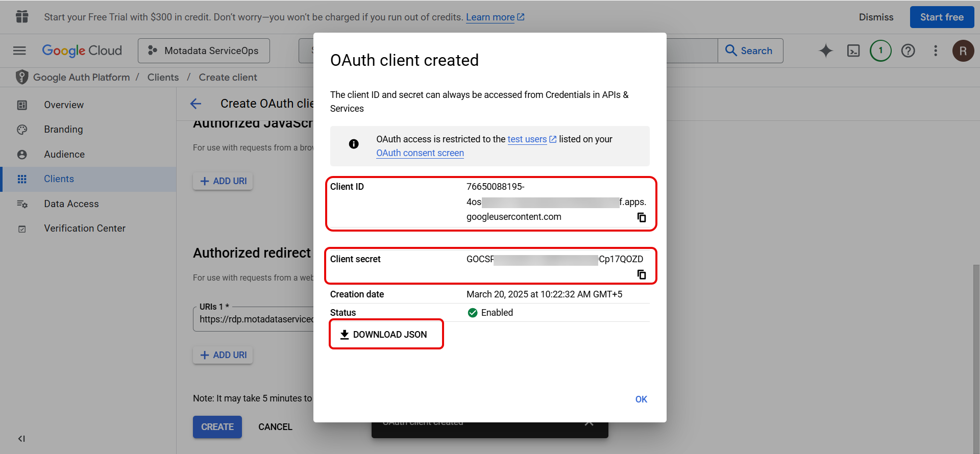Open the notifications badge showing 1
The width and height of the screenshot is (980, 454).
(880, 51)
